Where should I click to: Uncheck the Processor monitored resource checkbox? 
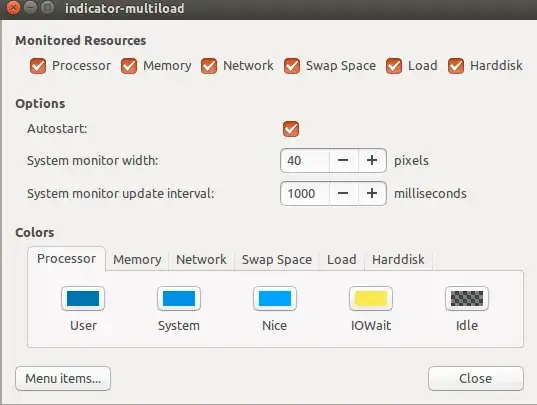pos(38,66)
